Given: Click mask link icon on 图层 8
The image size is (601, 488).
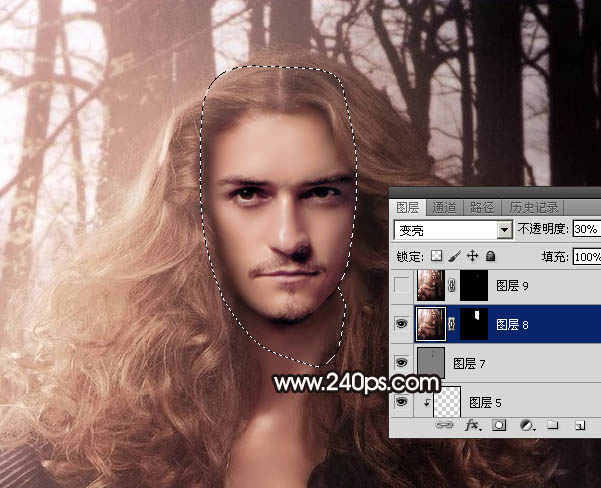Looking at the screenshot, I should [452, 324].
